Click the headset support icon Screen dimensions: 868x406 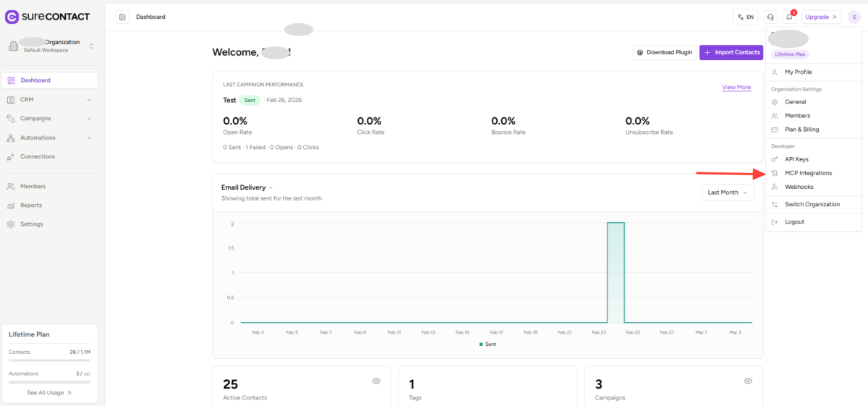pyautogui.click(x=770, y=17)
